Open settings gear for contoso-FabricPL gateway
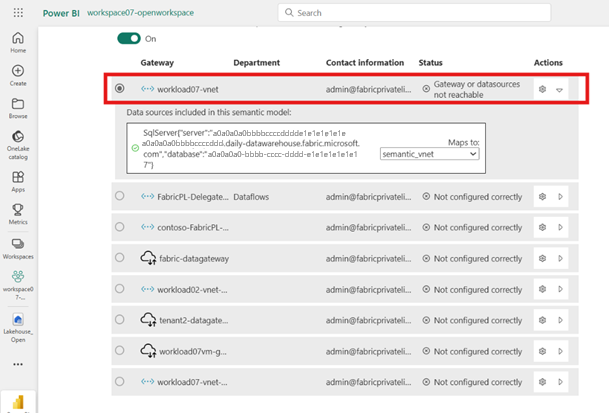This screenshot has height=413, width=609. [543, 227]
